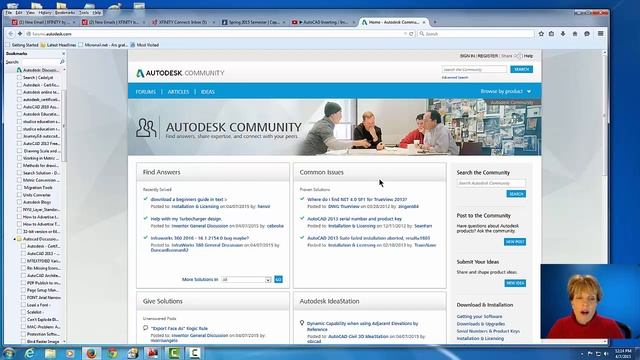
Task: Collapse the Autocad Discussion bookmark folder
Action: (14, 239)
